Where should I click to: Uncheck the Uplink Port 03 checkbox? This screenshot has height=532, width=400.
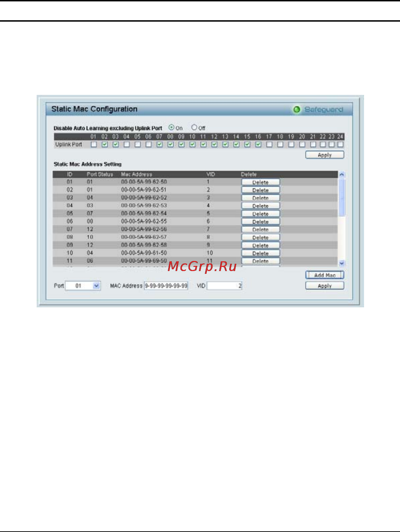[x=116, y=144]
